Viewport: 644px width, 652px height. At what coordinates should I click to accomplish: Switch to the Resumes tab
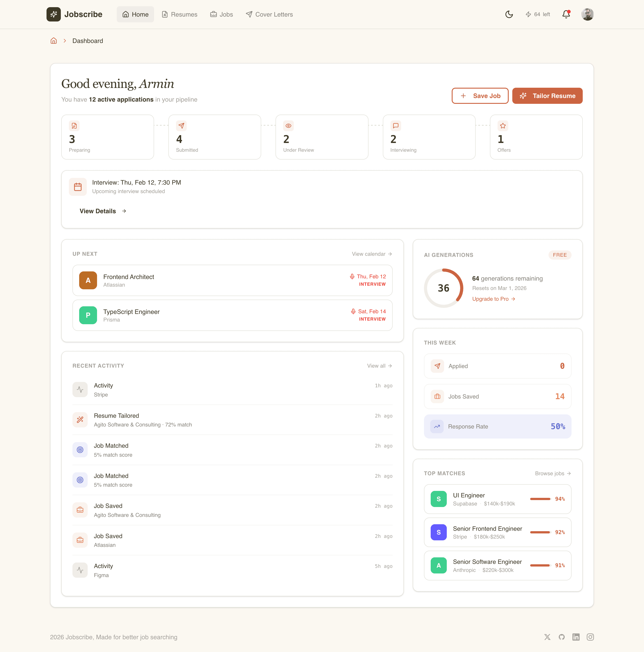[179, 14]
